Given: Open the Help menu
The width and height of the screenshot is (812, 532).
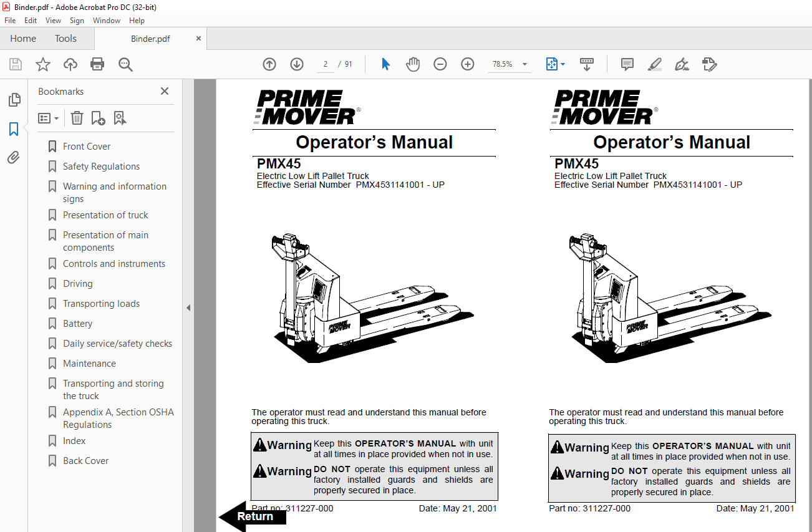Looking at the screenshot, I should [x=137, y=21].
